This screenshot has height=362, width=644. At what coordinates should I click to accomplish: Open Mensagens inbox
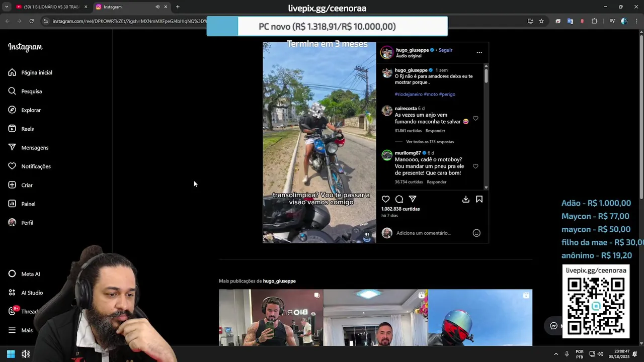[x=28, y=148]
